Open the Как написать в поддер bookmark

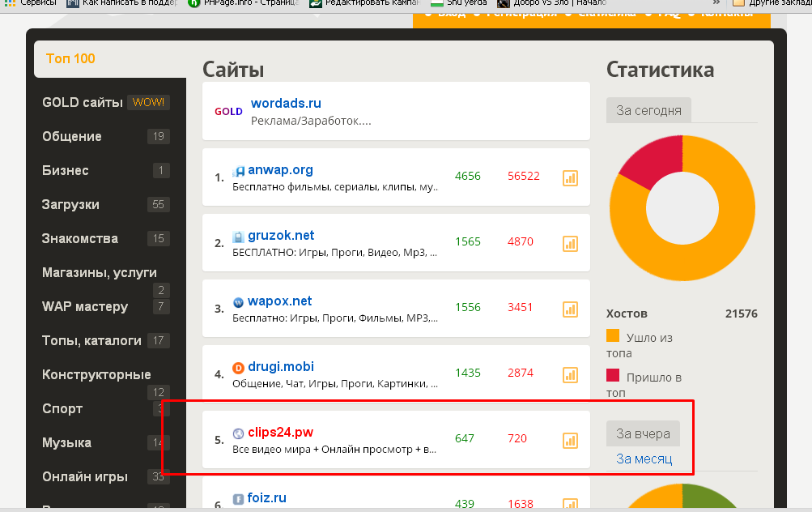[123, 2]
